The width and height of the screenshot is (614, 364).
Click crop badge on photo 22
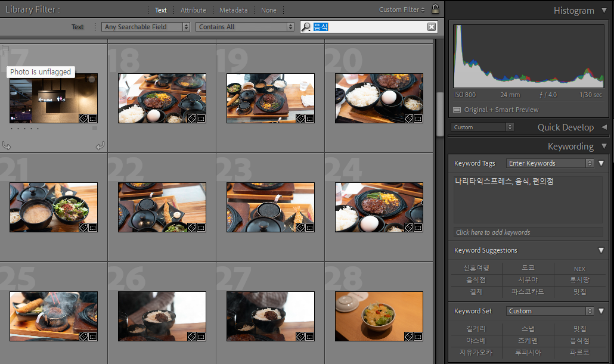201,228
